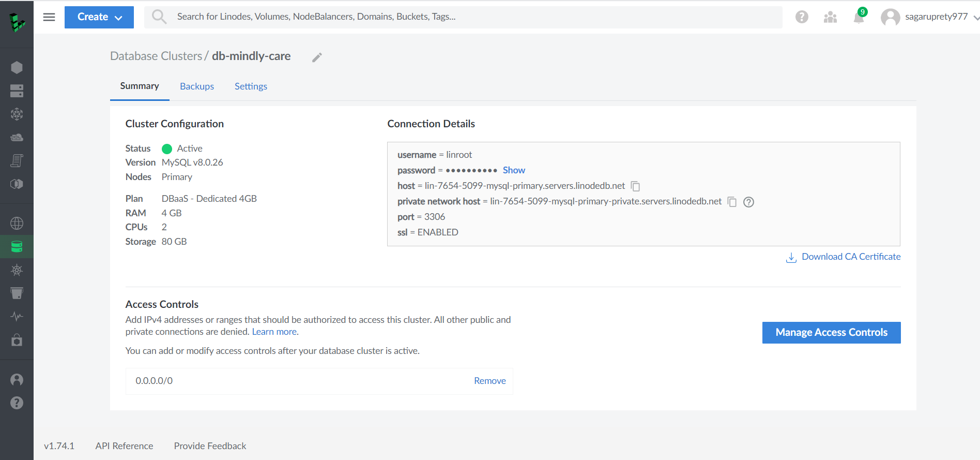The height and width of the screenshot is (460, 980).
Task: Click the username linroot value
Action: [x=459, y=155]
